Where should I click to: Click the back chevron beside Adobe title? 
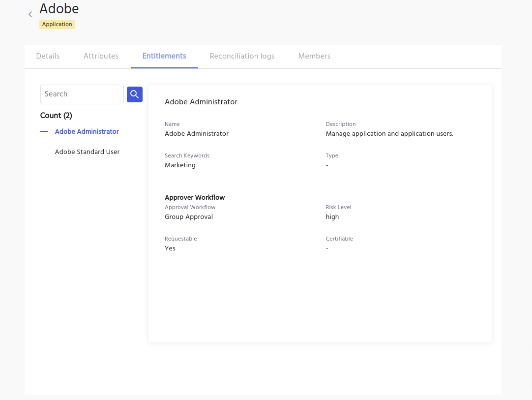point(30,15)
